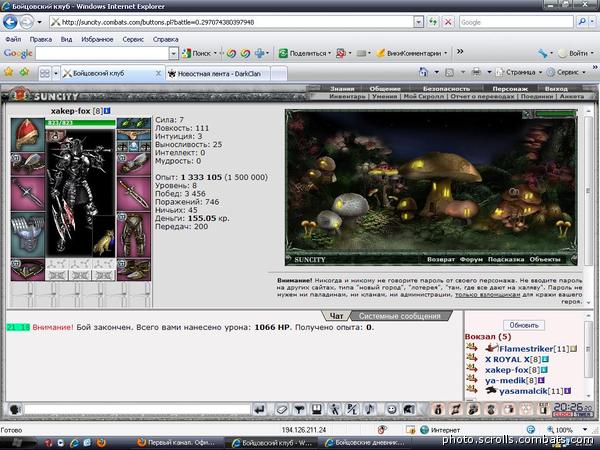
Task: Click info badge next to xakep-fox in room list
Action: click(545, 370)
